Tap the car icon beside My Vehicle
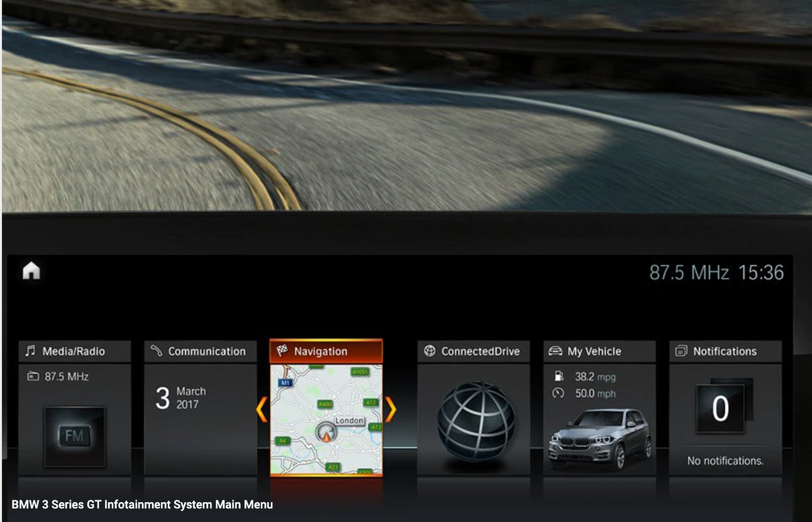812x522 pixels. pos(555,351)
